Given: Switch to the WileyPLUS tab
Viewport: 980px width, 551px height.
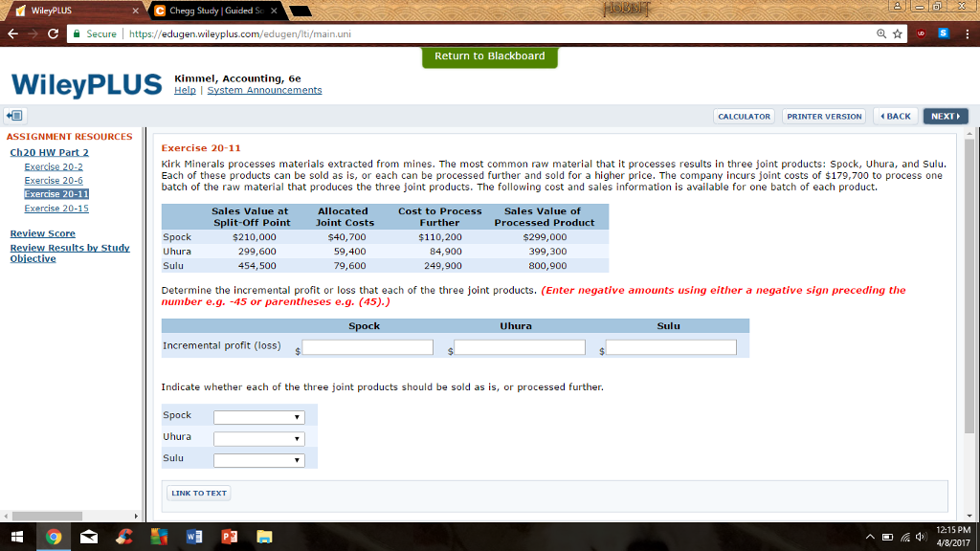Looking at the screenshot, I should pyautogui.click(x=75, y=11).
